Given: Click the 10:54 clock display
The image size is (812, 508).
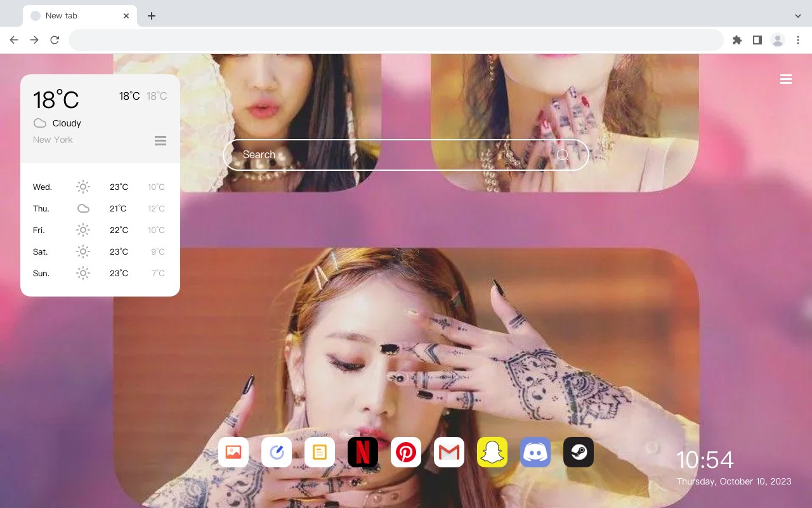Looking at the screenshot, I should click(x=705, y=460).
